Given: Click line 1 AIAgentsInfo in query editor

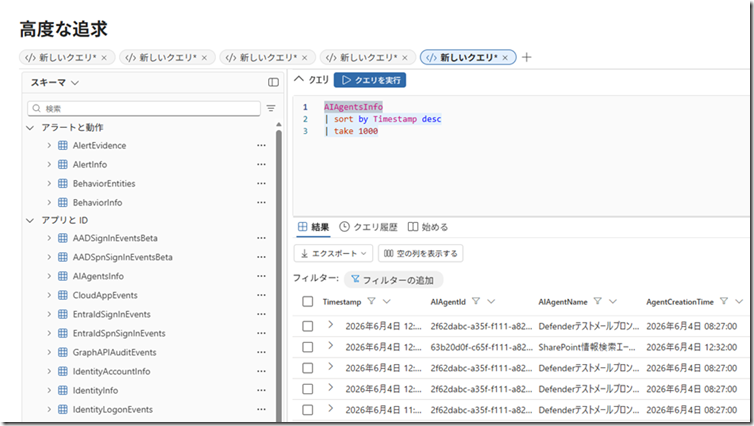Looking at the screenshot, I should pyautogui.click(x=353, y=107).
